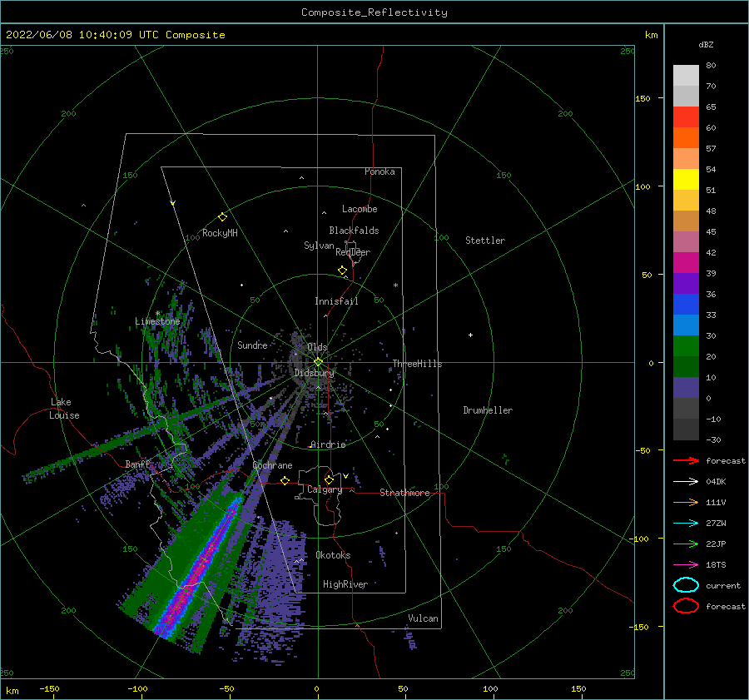The width and height of the screenshot is (749, 700).
Task: Click the Limestone label
Action: [x=157, y=321]
